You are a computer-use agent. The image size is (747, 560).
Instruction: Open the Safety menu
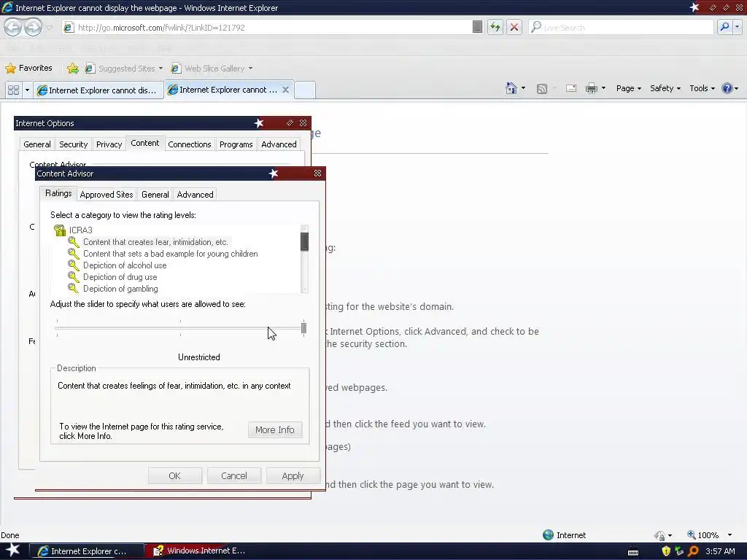pyautogui.click(x=665, y=88)
